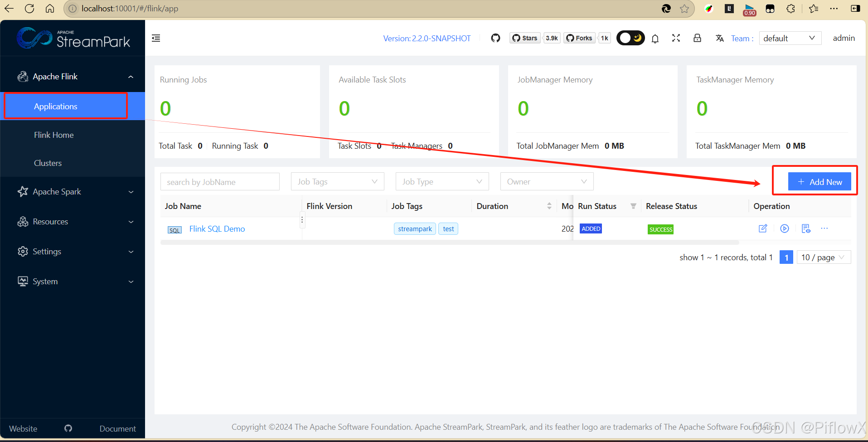Select pagination page 1
868x442 pixels.
[786, 257]
